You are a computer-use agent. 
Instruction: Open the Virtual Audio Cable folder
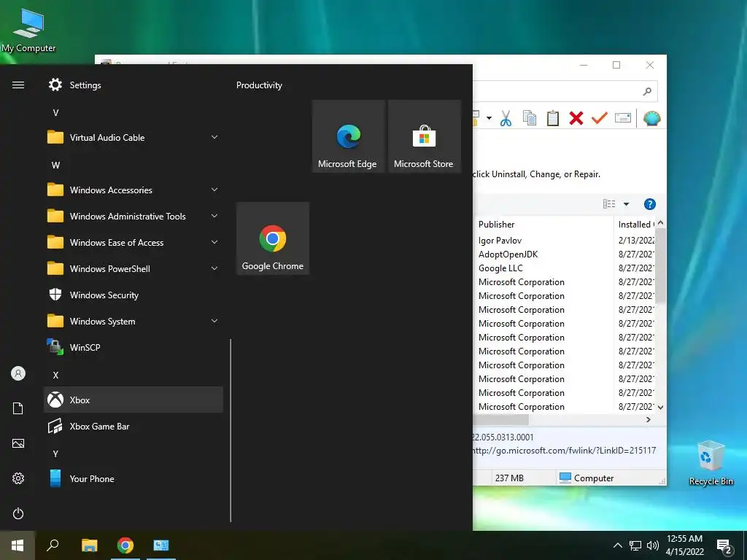(x=133, y=138)
